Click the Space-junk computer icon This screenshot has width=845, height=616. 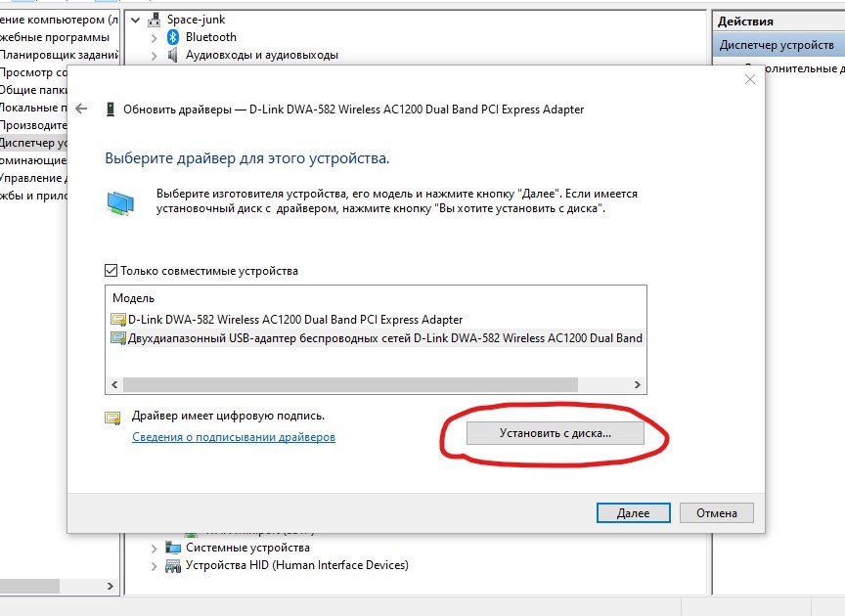155,20
